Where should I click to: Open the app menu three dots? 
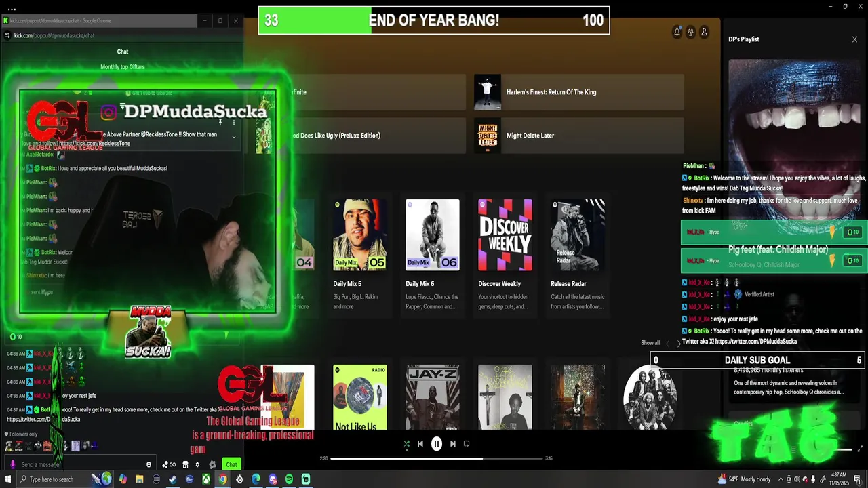pyautogui.click(x=12, y=9)
